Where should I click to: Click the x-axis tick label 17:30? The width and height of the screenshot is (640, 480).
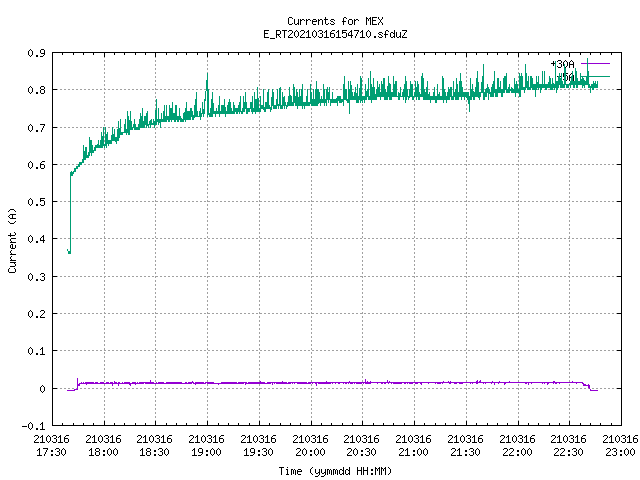[51, 452]
